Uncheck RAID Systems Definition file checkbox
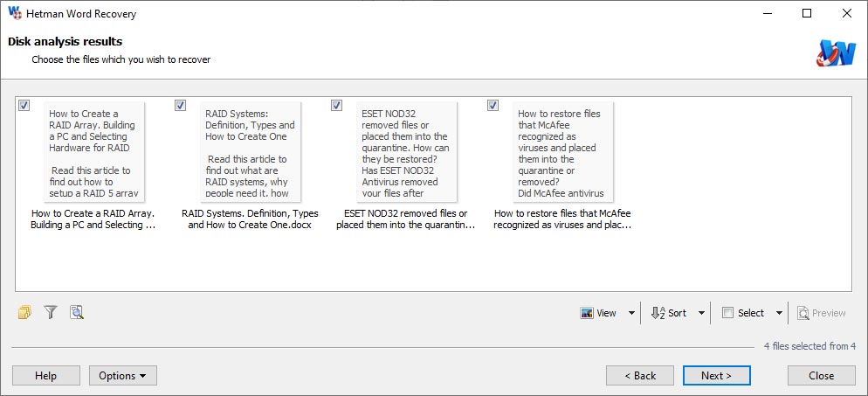 coord(180,105)
